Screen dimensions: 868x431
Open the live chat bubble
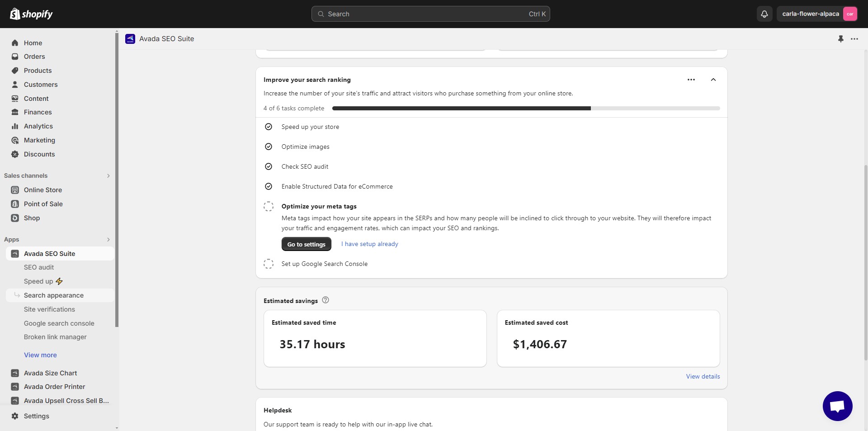837,406
